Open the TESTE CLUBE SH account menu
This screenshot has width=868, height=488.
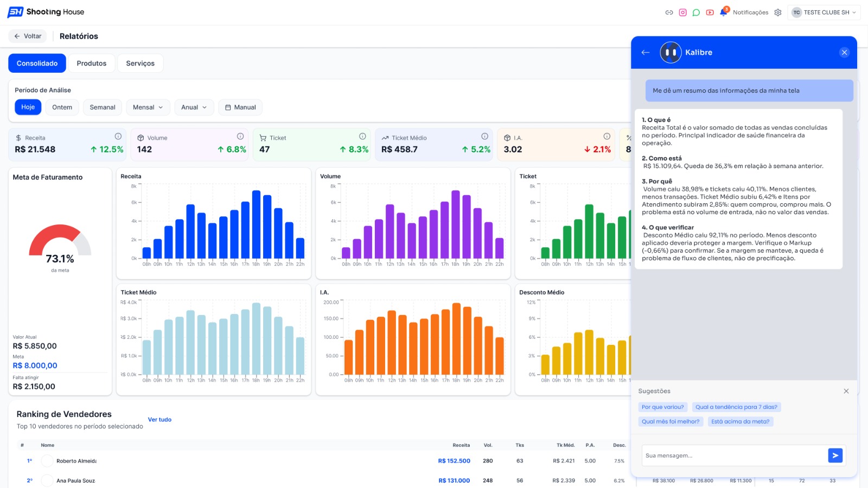tap(825, 12)
